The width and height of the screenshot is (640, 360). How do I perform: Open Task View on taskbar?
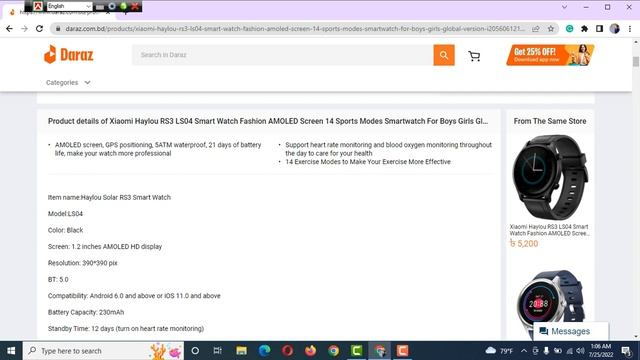[x=218, y=351]
